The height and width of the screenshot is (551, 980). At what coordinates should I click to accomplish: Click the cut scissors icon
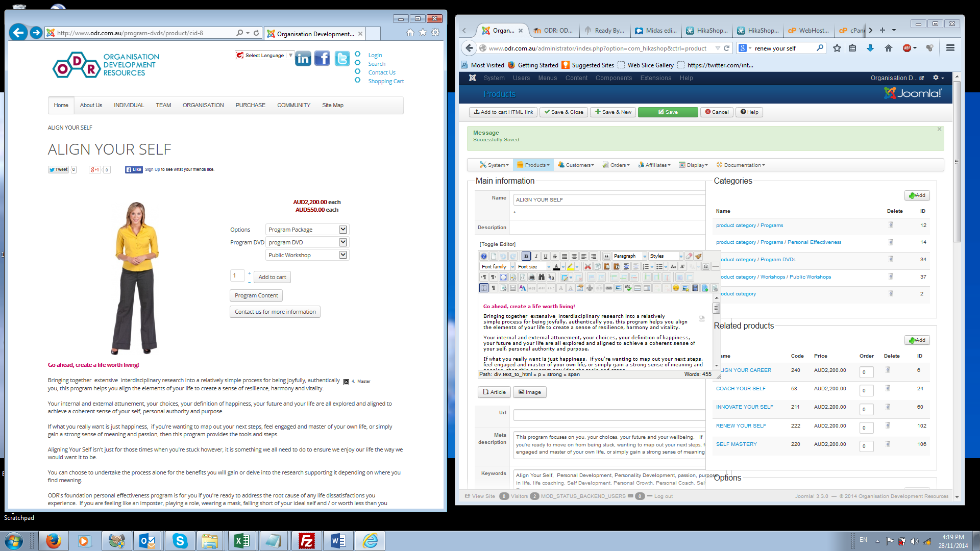(x=587, y=266)
